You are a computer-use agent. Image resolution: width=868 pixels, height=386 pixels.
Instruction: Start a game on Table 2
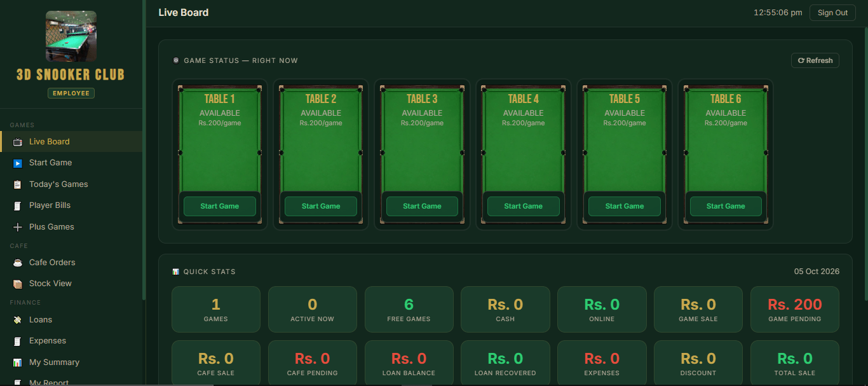point(321,206)
